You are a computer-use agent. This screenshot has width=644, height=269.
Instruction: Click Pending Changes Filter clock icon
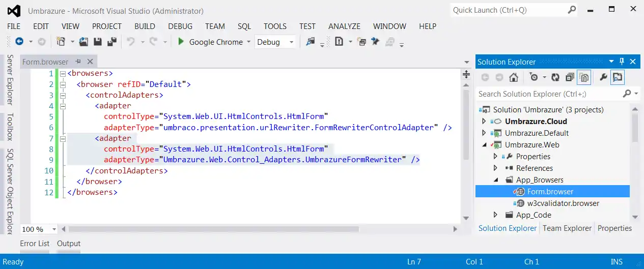534,77
